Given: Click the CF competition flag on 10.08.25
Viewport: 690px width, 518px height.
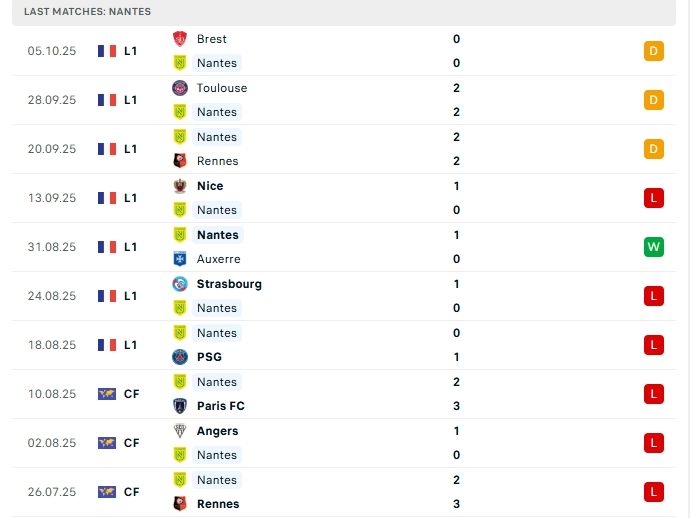Looking at the screenshot, I should (107, 394).
